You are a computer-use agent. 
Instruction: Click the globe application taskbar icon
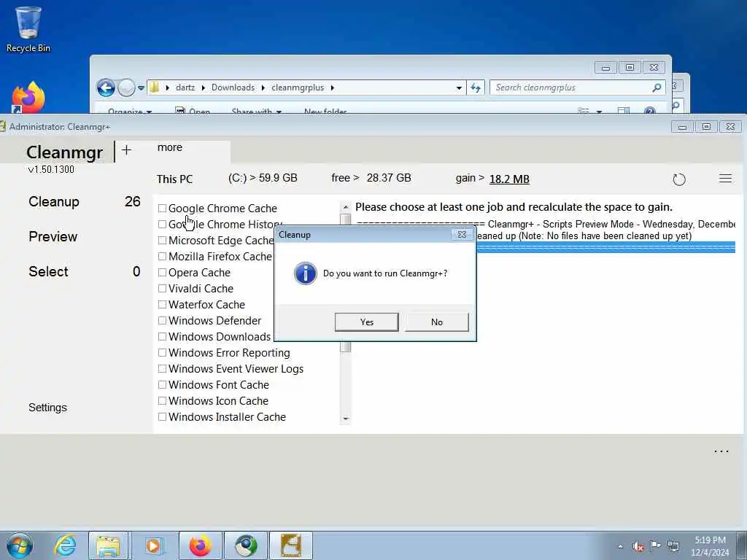pos(246,545)
